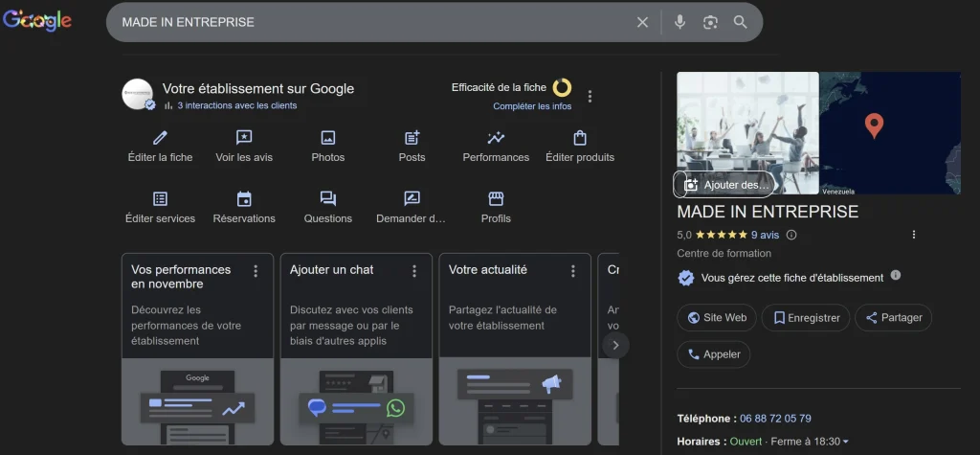
Task: Click the MADE IN ENTREPRISE panel title
Action: (768, 212)
